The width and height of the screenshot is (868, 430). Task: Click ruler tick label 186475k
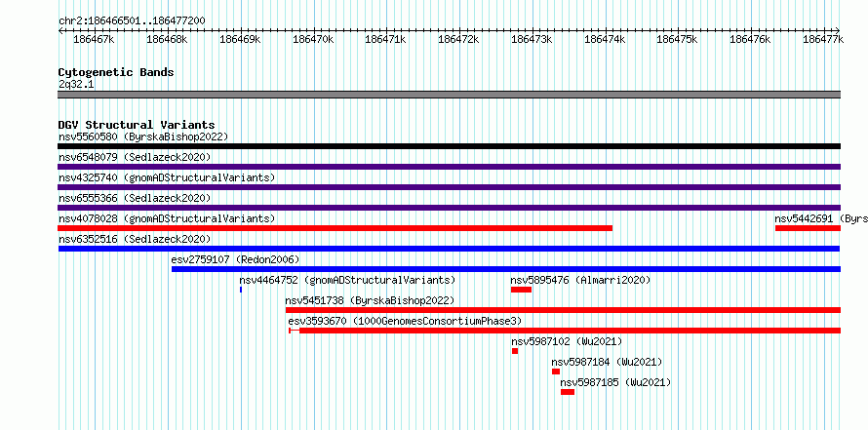(x=678, y=39)
